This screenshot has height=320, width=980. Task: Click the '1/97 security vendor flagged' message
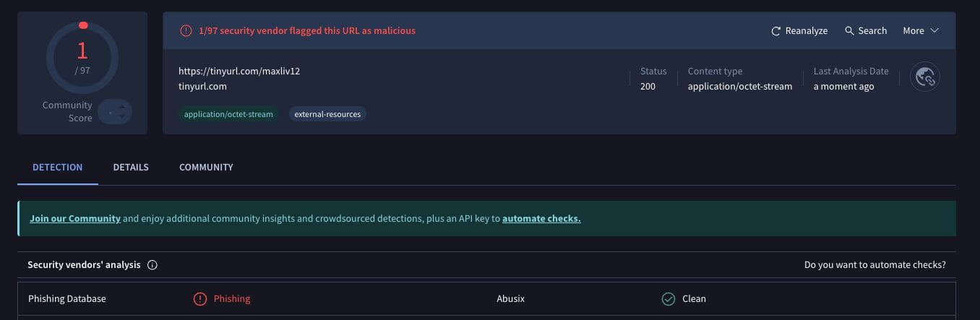click(307, 31)
